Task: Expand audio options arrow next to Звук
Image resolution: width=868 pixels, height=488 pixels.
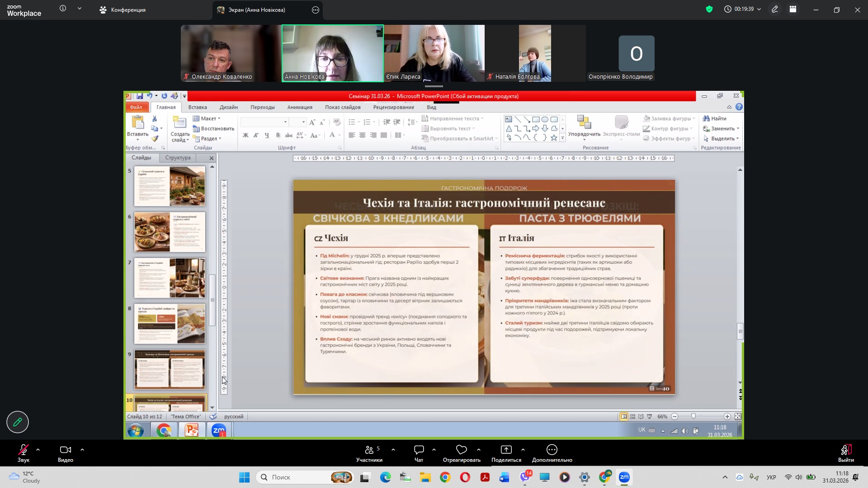Action: tap(38, 450)
